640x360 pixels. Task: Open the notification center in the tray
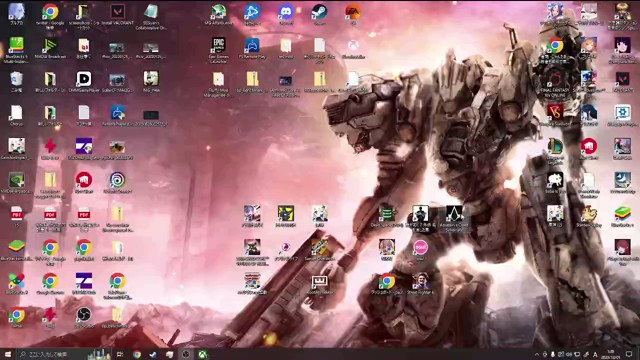coord(629,354)
